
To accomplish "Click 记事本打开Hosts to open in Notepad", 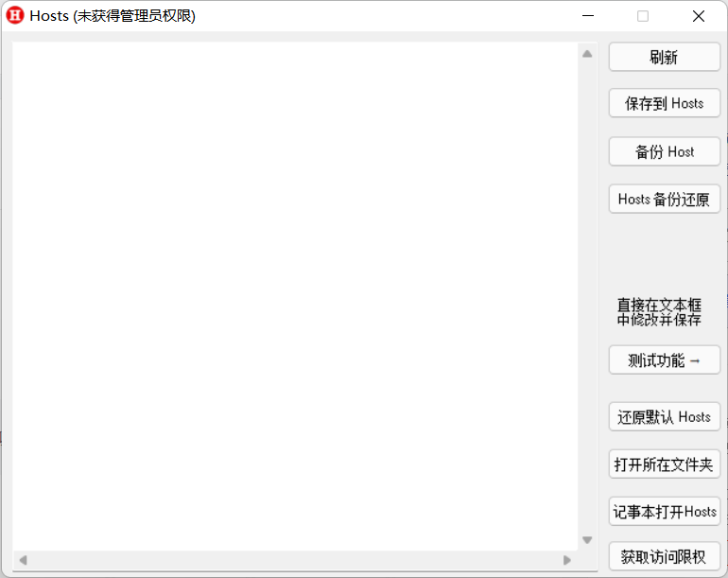I will click(x=664, y=512).
